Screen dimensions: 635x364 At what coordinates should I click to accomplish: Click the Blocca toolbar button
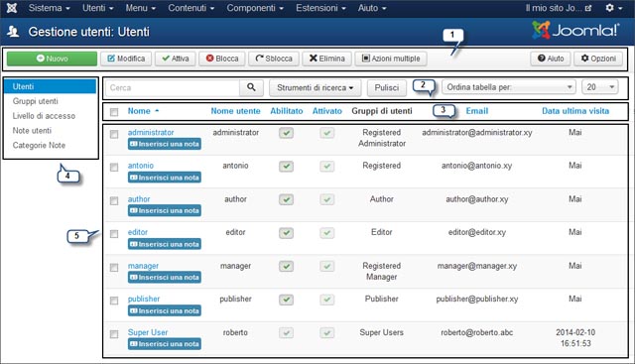[x=222, y=59]
